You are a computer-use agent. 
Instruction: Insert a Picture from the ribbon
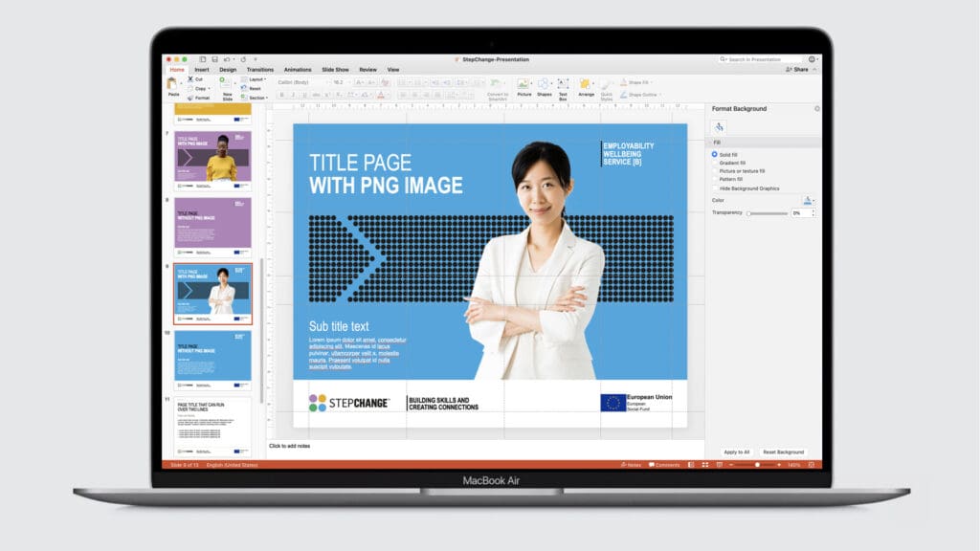click(x=523, y=85)
